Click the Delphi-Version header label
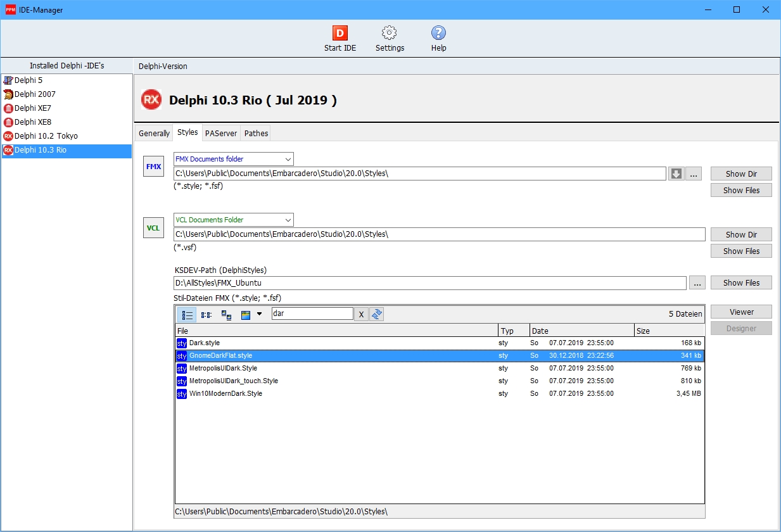This screenshot has width=781, height=532. click(163, 66)
